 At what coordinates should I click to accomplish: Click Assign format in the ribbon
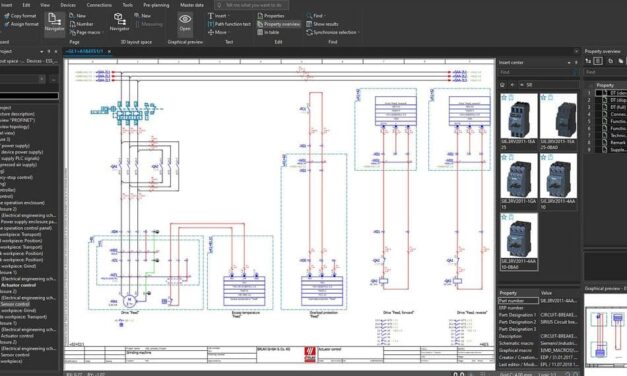click(21, 24)
